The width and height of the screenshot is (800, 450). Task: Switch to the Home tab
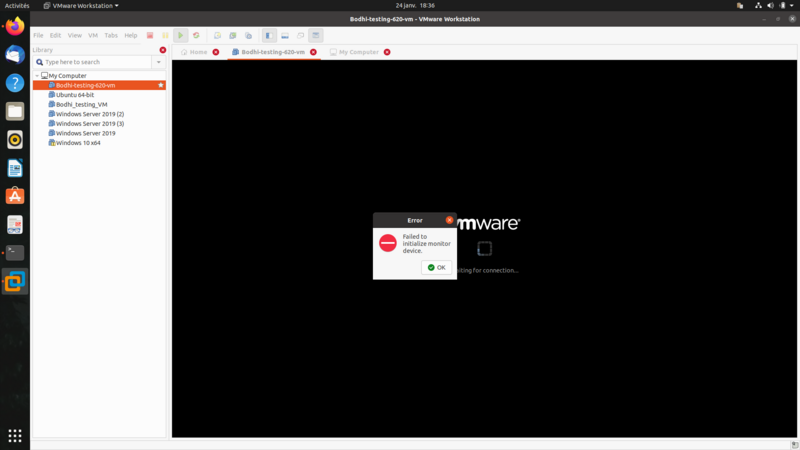tap(194, 52)
